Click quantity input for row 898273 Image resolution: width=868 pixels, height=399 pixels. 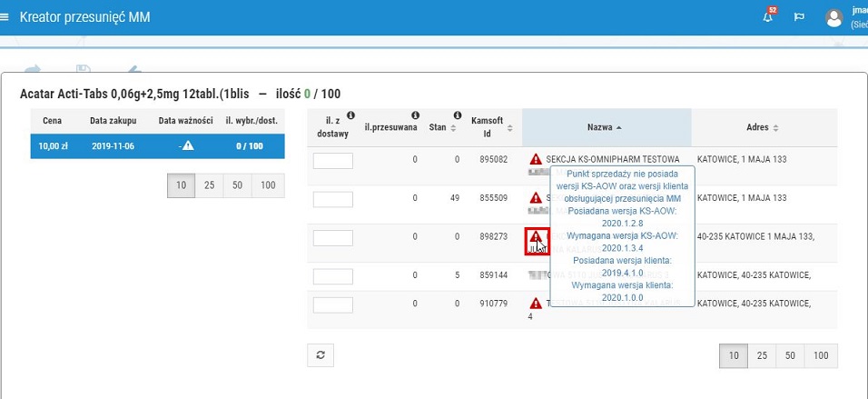(332, 238)
